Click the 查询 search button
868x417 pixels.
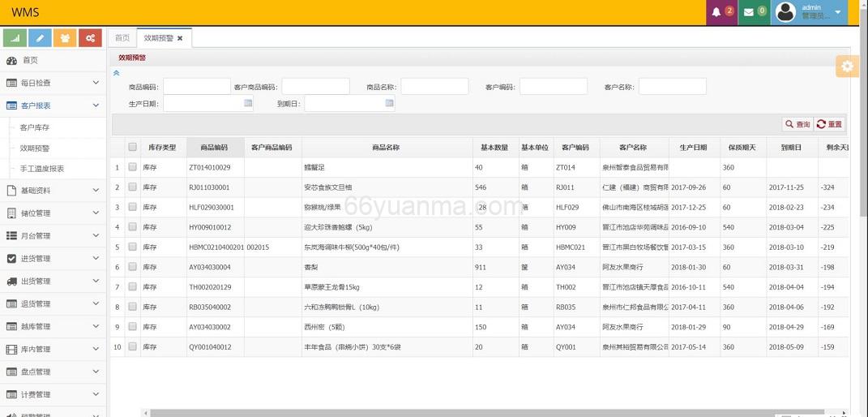click(x=797, y=125)
